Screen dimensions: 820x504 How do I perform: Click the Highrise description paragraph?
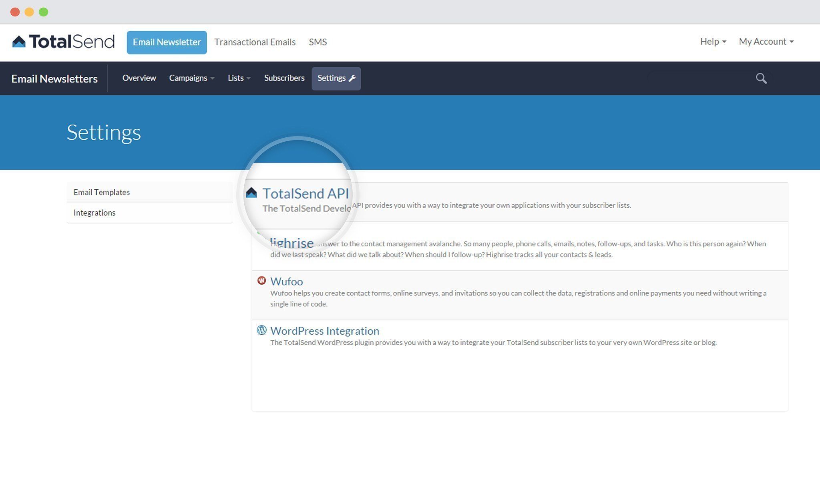click(518, 249)
